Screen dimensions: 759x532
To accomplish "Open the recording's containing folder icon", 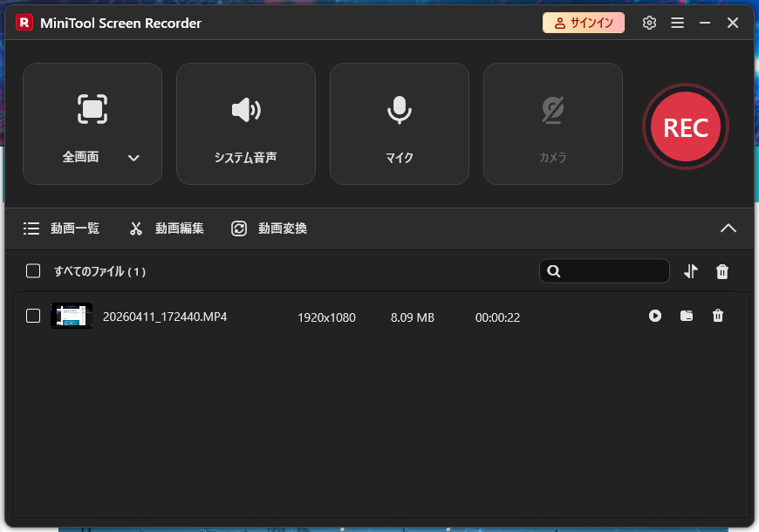I will [x=687, y=316].
